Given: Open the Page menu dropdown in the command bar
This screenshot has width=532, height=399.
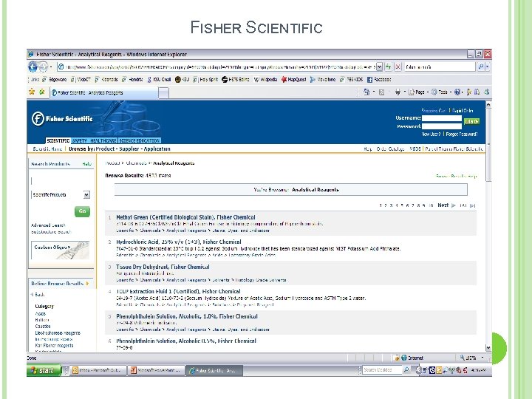Looking at the screenshot, I should click(428, 92).
